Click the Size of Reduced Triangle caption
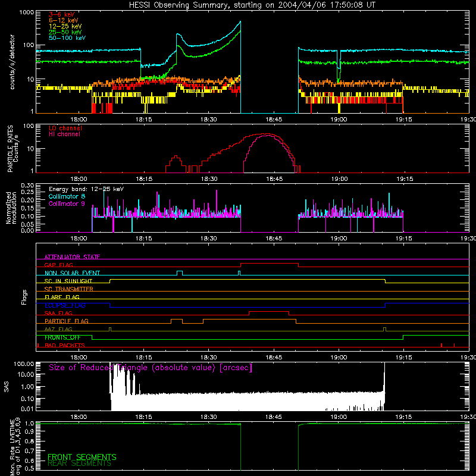 pos(151,368)
